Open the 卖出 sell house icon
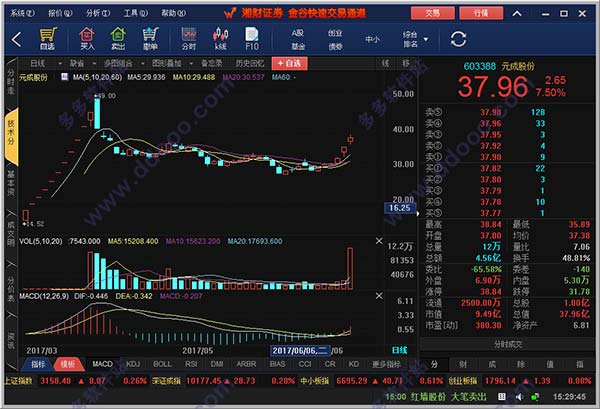This screenshot has width=600, height=409. pos(118,39)
